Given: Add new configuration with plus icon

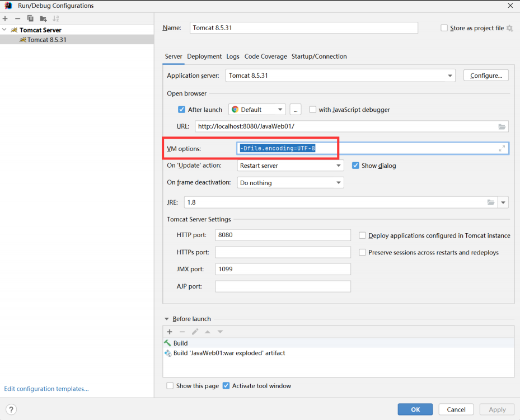Looking at the screenshot, I should click(x=5, y=18).
